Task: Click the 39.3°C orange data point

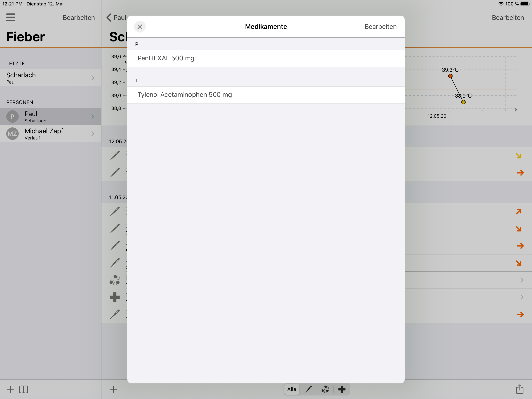Action: click(x=450, y=76)
